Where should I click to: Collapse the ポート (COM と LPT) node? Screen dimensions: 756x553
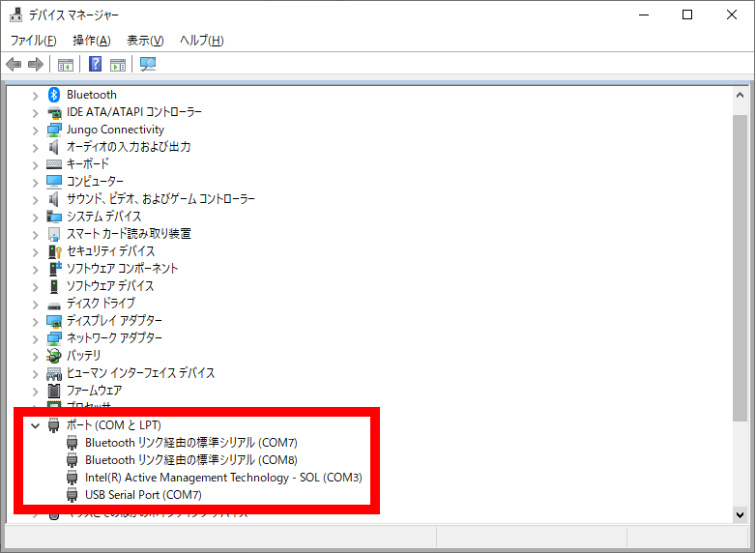[36, 425]
